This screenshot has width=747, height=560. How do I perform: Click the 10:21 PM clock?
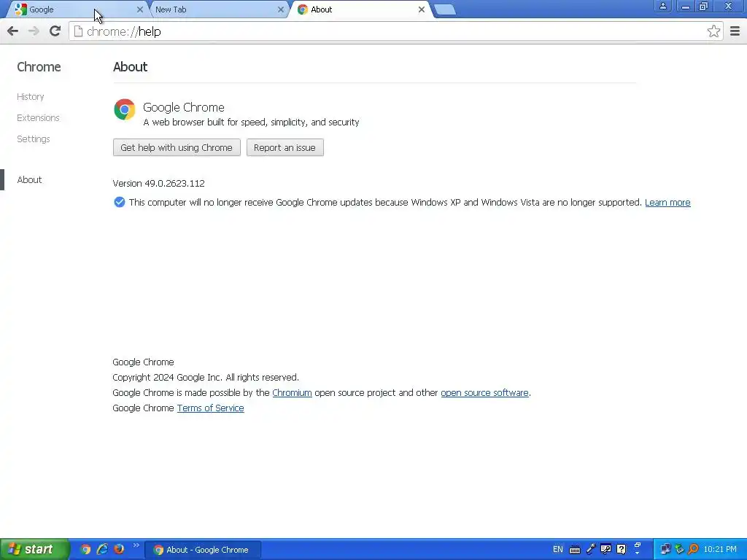click(x=720, y=550)
